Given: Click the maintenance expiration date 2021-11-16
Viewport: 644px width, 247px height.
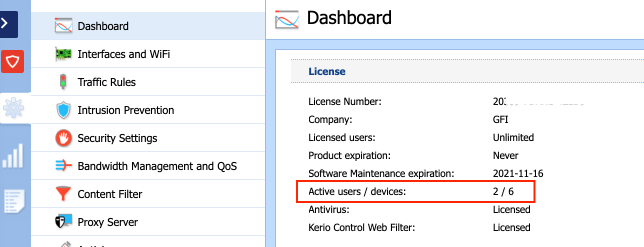Looking at the screenshot, I should click(518, 173).
